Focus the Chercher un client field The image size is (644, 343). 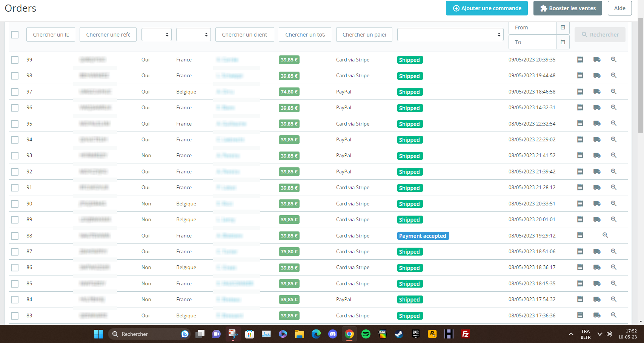(245, 35)
